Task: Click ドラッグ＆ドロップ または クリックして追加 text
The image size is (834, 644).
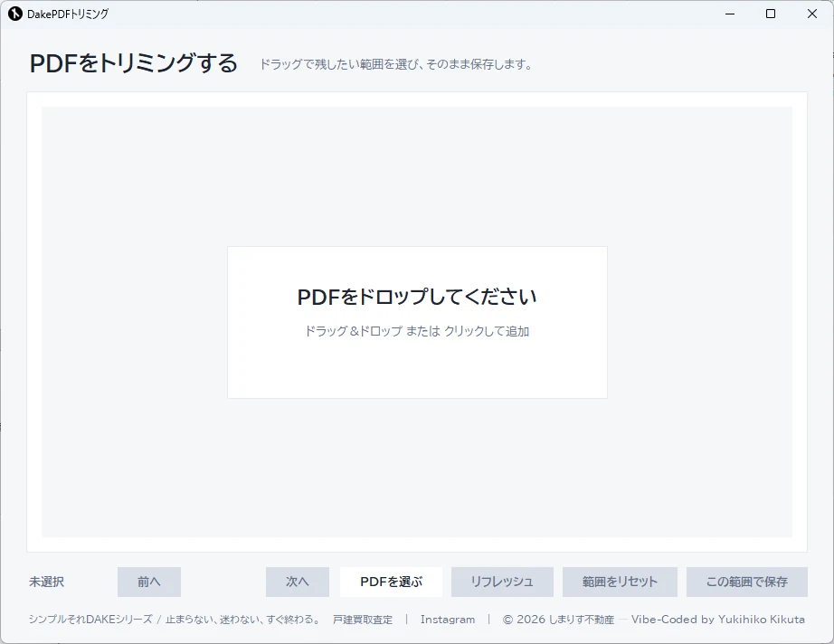Action: coord(417,331)
